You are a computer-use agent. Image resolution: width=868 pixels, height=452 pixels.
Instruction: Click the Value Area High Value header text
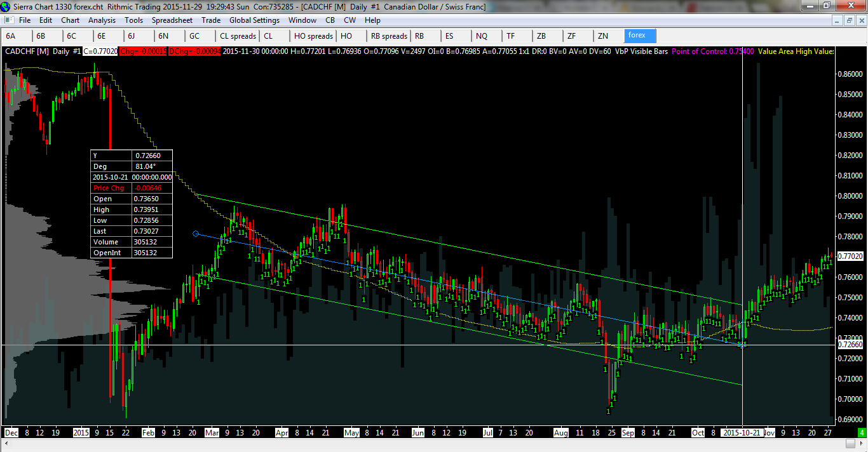point(796,51)
